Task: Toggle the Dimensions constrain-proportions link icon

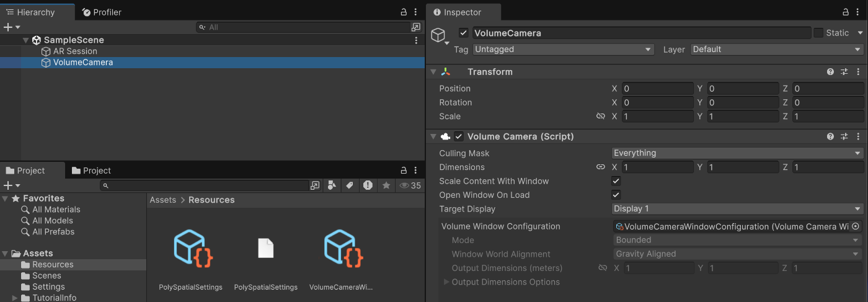Action: (600, 167)
